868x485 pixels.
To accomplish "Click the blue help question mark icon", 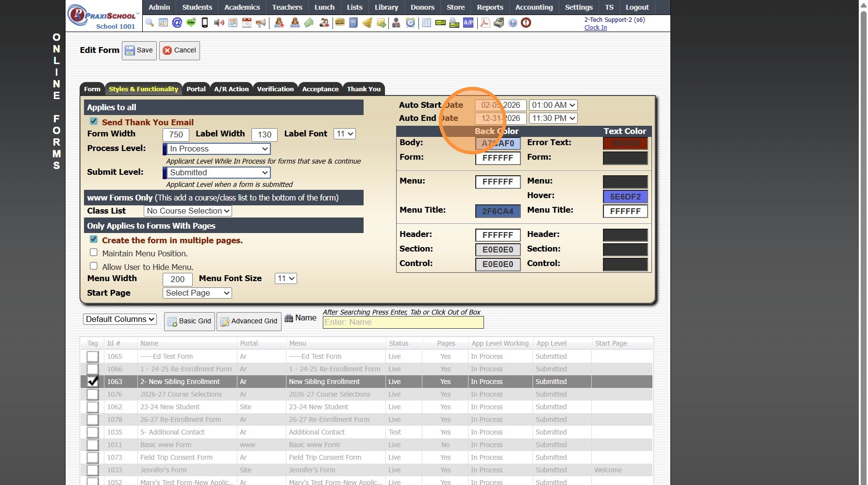I will click(x=513, y=23).
